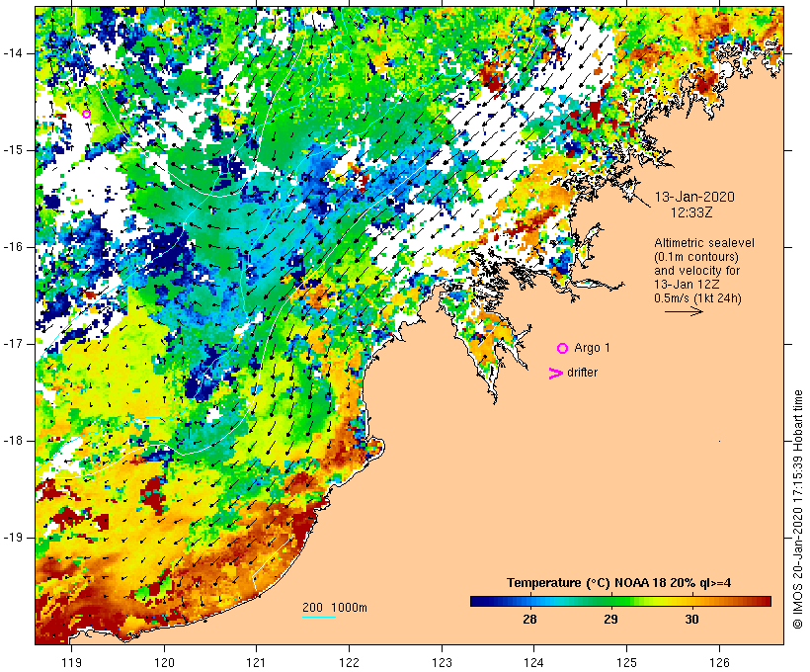
Task: Click the 121 longitude axis label
Action: tap(256, 663)
